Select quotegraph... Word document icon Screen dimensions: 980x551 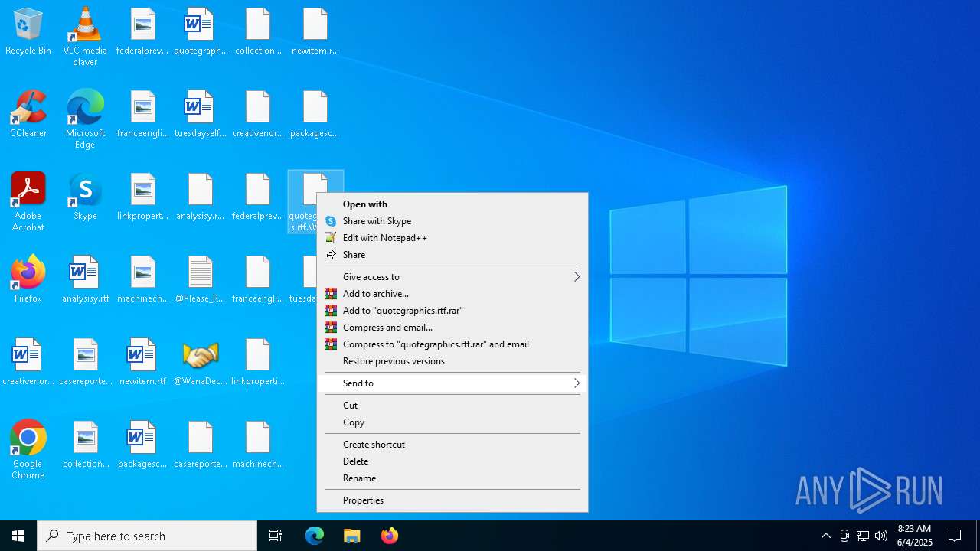pos(201,31)
